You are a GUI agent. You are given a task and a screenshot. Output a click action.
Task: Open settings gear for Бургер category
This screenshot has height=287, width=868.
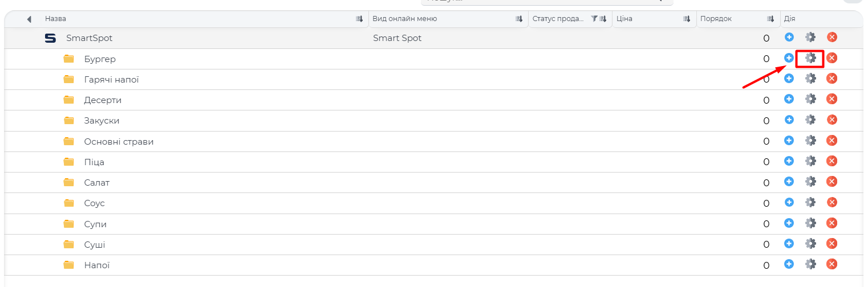pos(810,58)
